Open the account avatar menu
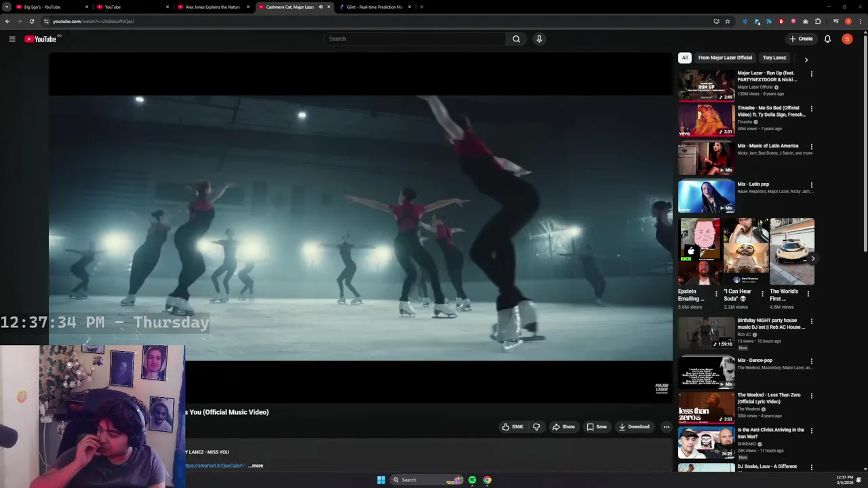Image resolution: width=868 pixels, height=488 pixels. click(x=847, y=39)
